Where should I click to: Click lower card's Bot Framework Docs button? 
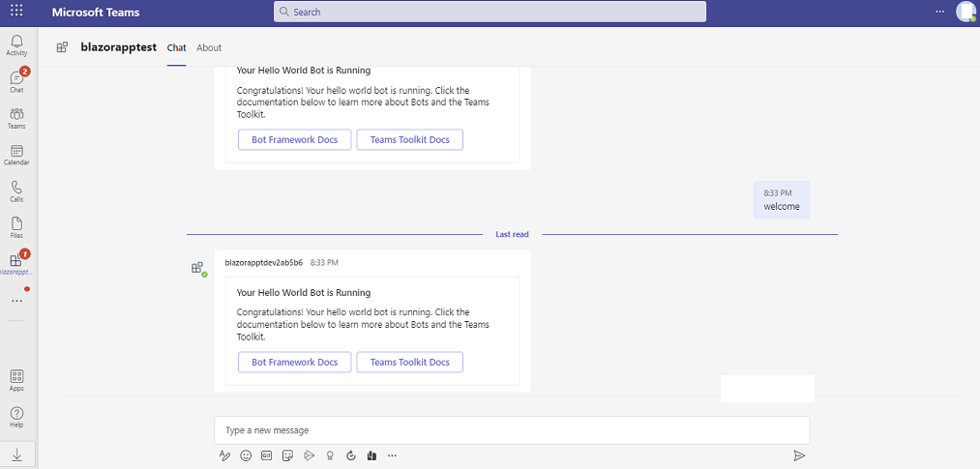pos(294,363)
